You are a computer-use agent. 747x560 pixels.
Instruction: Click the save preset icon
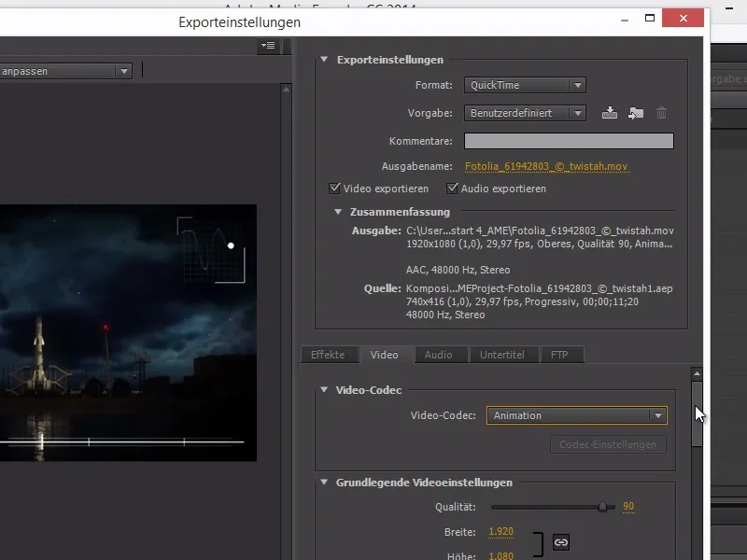(609, 113)
